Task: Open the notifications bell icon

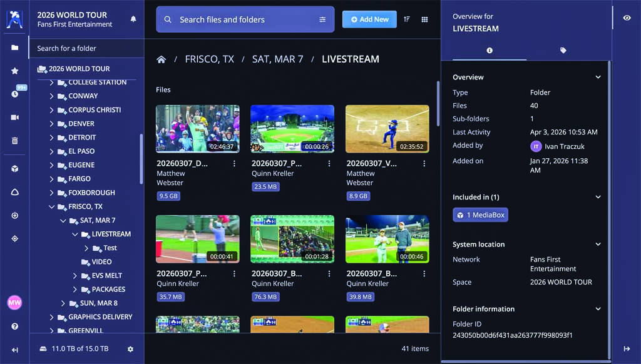Action: [133, 19]
